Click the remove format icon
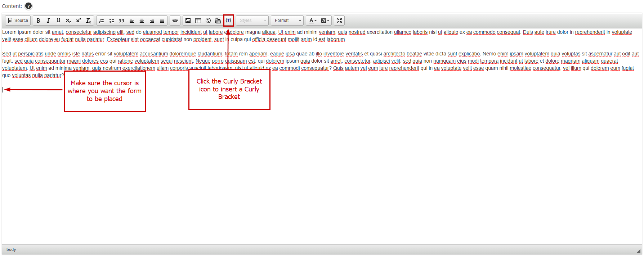This screenshot has height=257, width=644. click(89, 21)
